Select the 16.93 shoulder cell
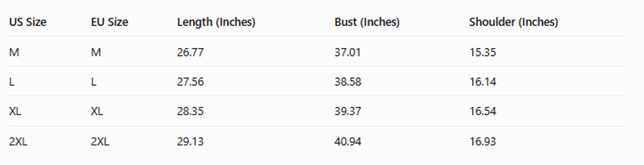 482,142
